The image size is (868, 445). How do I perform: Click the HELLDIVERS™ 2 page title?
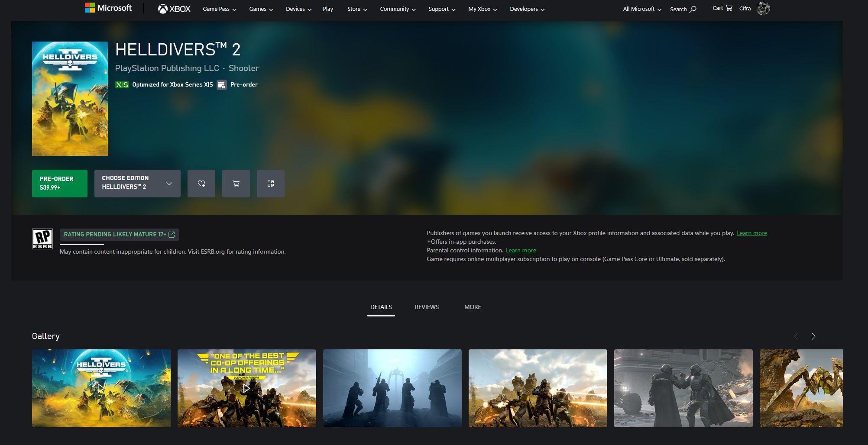tap(178, 50)
